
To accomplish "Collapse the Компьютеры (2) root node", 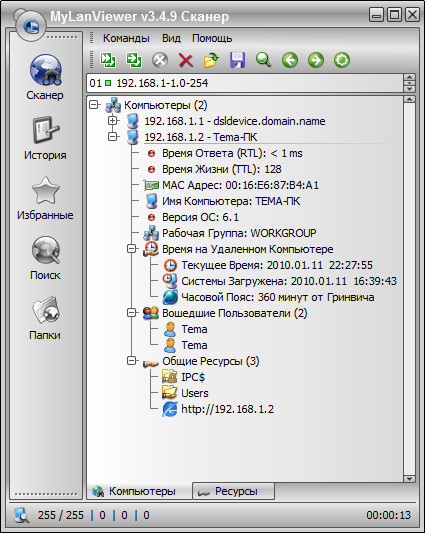I will click(94, 104).
